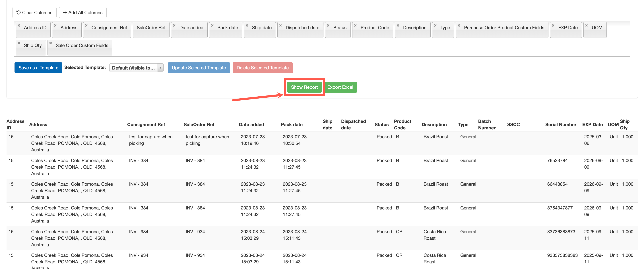The width and height of the screenshot is (644, 269).
Task: Remove the Ship Qty column tag
Action: point(19,43)
